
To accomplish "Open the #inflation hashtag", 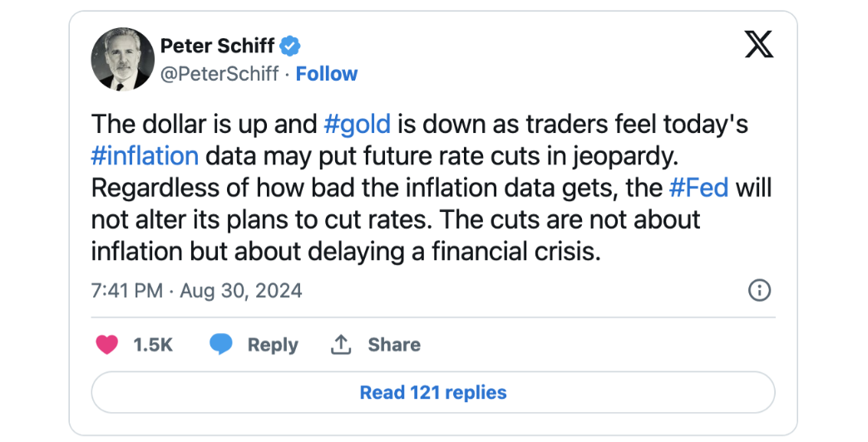I will pyautogui.click(x=145, y=156).
